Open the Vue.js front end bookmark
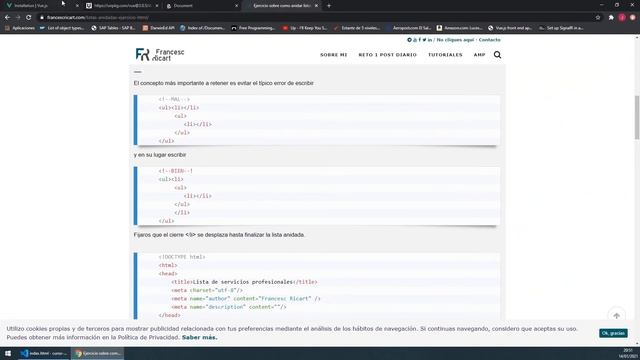Image resolution: width=640 pixels, height=360 pixels. click(x=510, y=28)
